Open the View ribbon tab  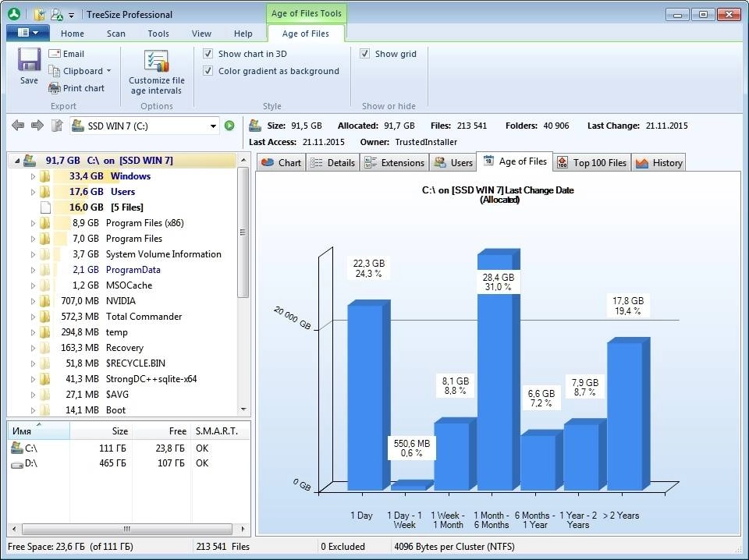click(x=201, y=34)
